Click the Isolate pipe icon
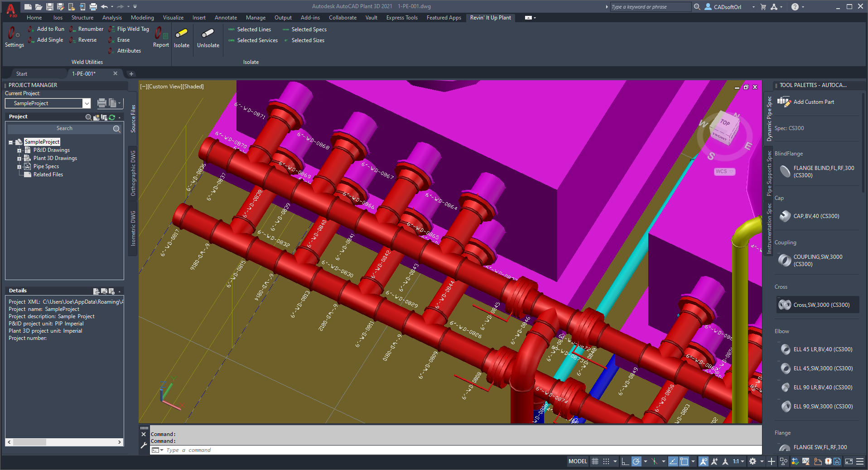Viewport: 868px width, 470px height. click(181, 34)
